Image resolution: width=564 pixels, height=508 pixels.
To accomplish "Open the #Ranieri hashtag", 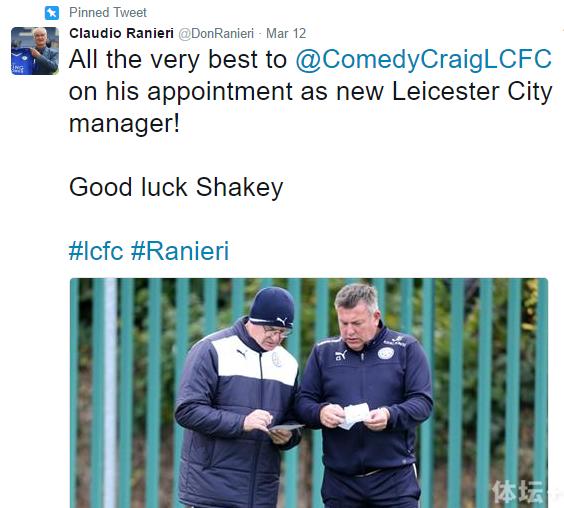I will 180,251.
